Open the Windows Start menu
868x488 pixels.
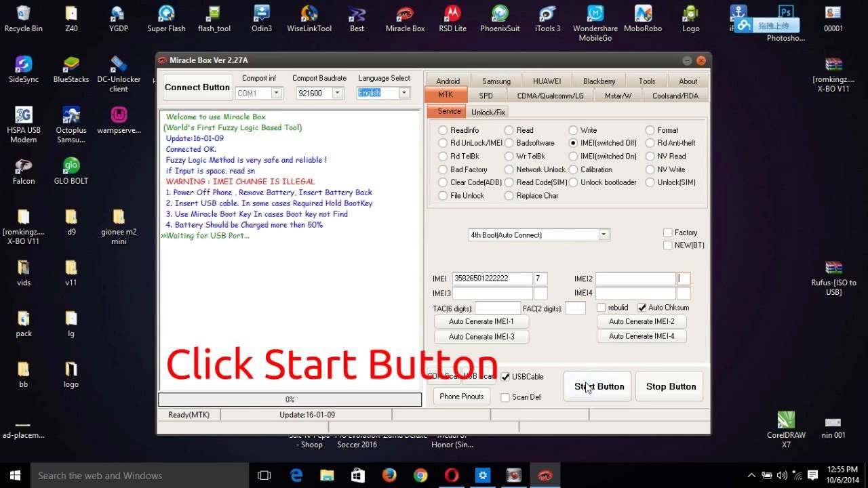pyautogui.click(x=15, y=475)
